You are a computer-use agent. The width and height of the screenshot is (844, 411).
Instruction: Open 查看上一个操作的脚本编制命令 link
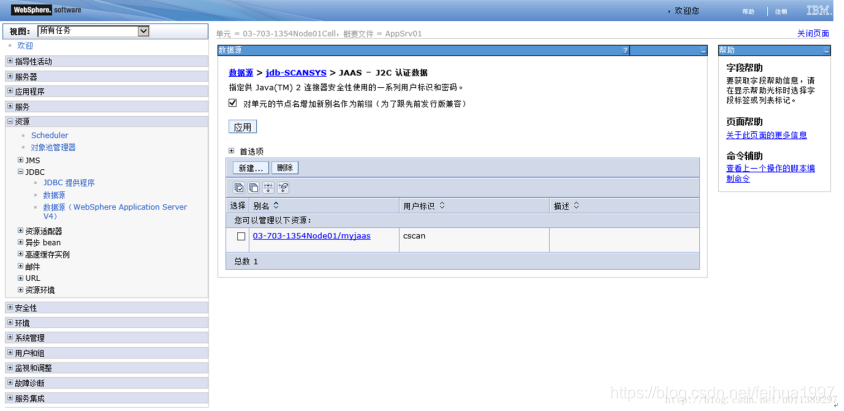coord(770,173)
